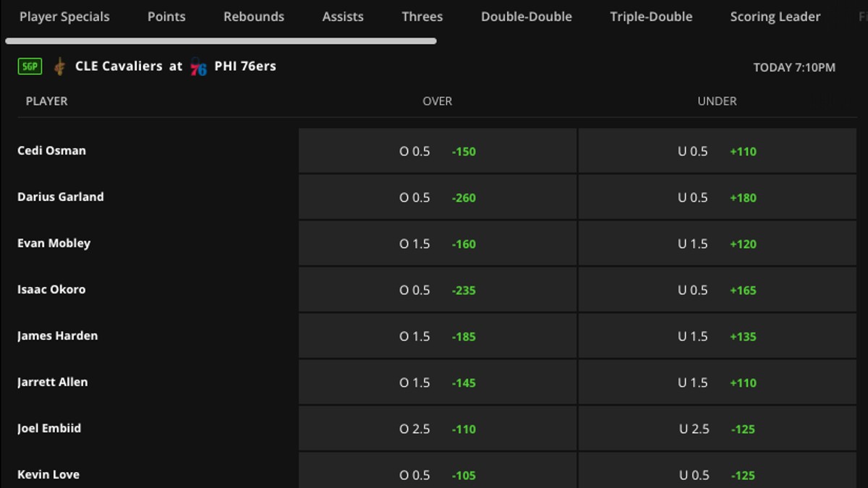Open the Player Specials tab
Image resolution: width=868 pixels, height=488 pixels.
64,17
